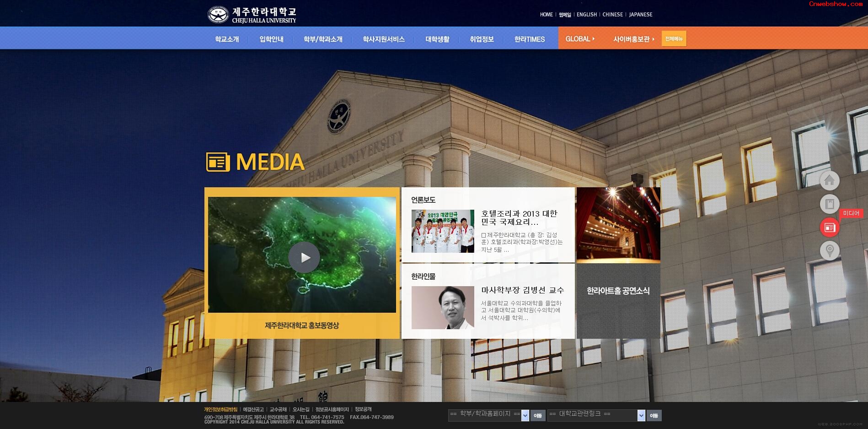Click the 호텔조리과 news excerpt text

coord(522,242)
